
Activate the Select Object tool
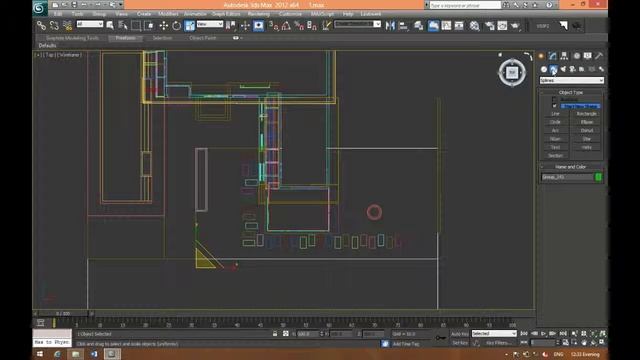(x=110, y=25)
